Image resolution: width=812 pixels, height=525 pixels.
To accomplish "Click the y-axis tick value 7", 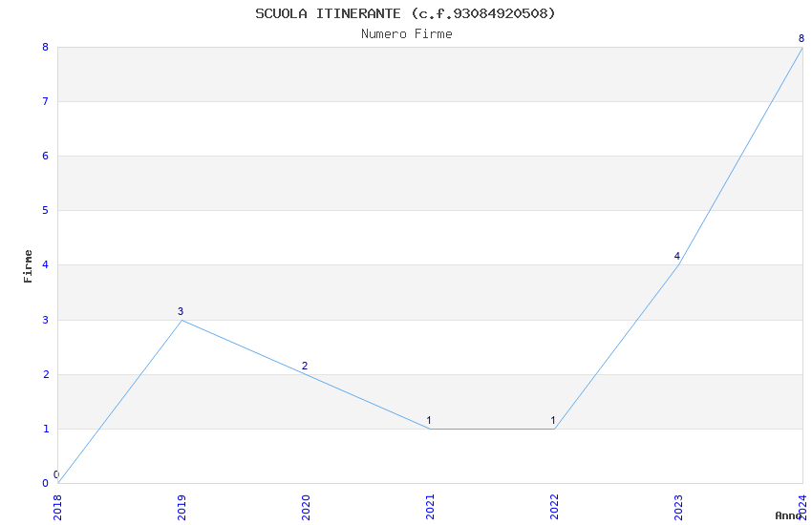I will [x=46, y=101].
